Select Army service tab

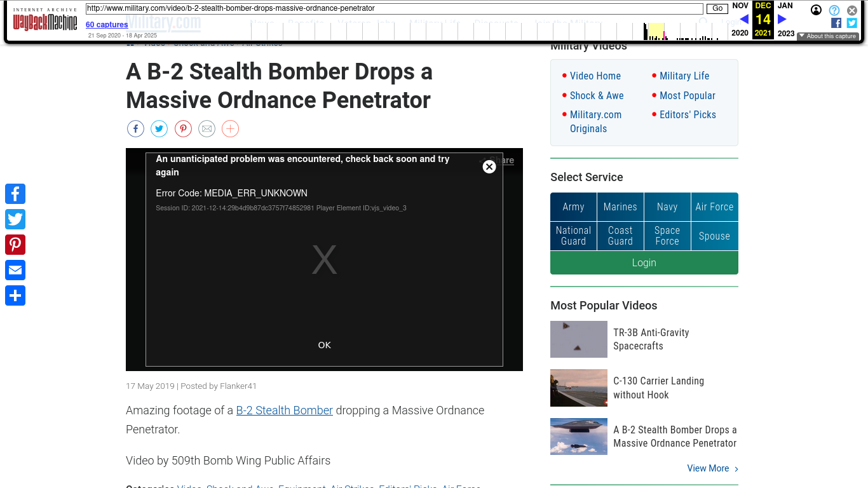[573, 207]
